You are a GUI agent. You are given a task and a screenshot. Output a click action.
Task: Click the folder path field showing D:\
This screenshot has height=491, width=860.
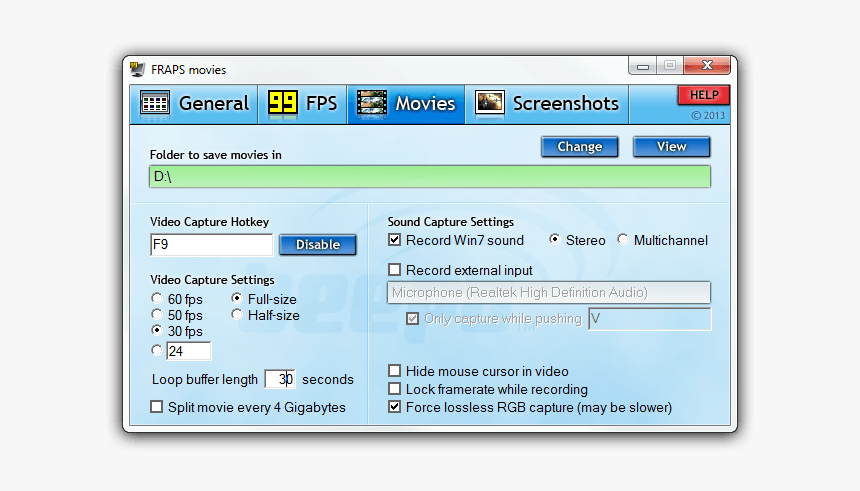430,177
